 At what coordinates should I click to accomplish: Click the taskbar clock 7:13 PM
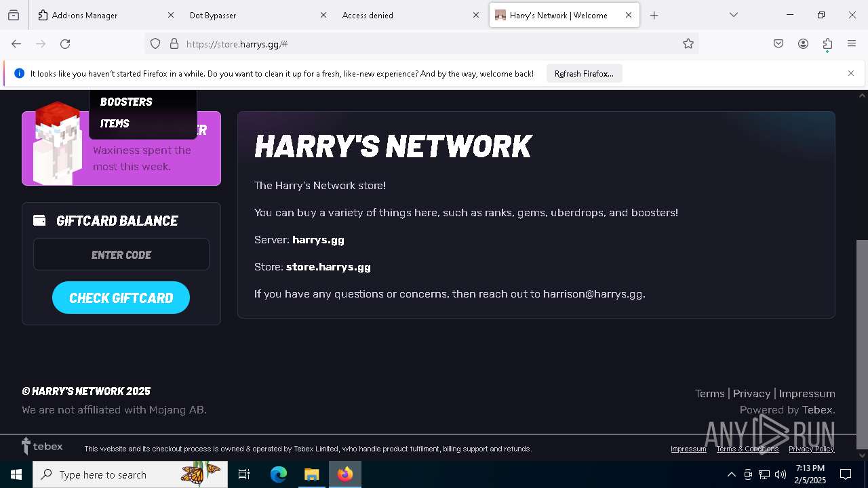[x=810, y=474]
